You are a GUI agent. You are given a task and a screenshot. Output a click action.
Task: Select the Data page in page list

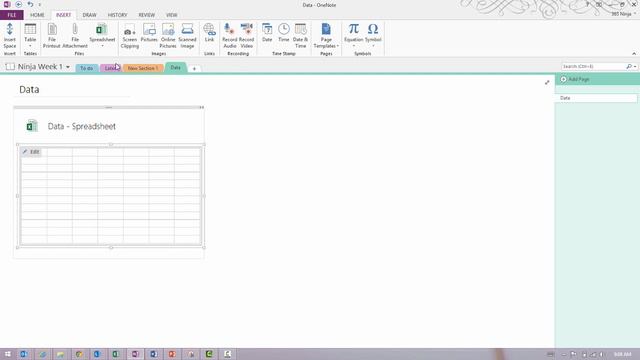pos(596,98)
